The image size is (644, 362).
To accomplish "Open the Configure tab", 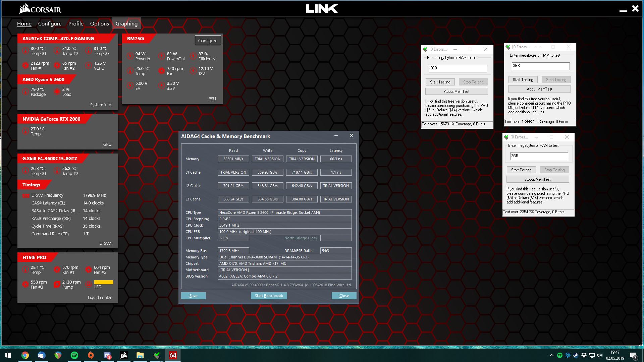I will tap(50, 24).
